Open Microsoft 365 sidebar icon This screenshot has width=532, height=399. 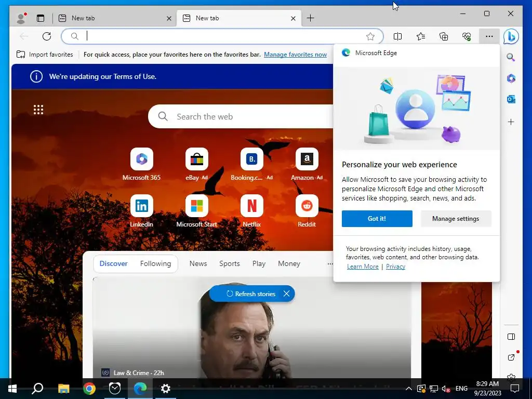pyautogui.click(x=511, y=78)
